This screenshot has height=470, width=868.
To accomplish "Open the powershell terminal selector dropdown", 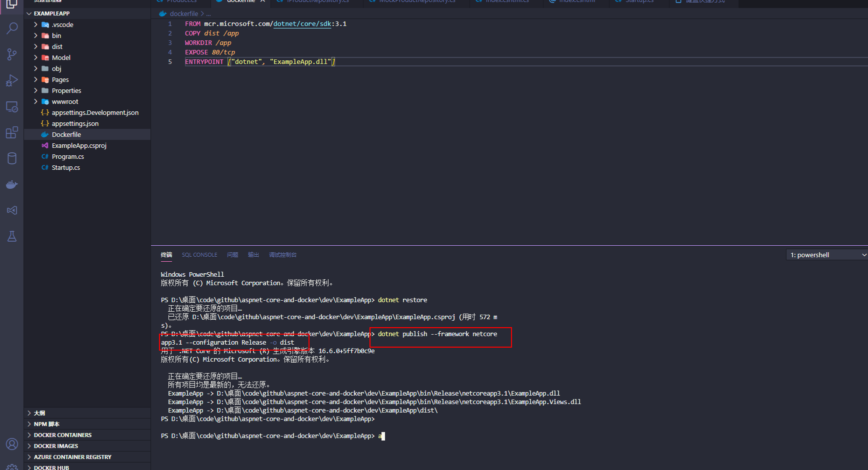I will pyautogui.click(x=827, y=255).
